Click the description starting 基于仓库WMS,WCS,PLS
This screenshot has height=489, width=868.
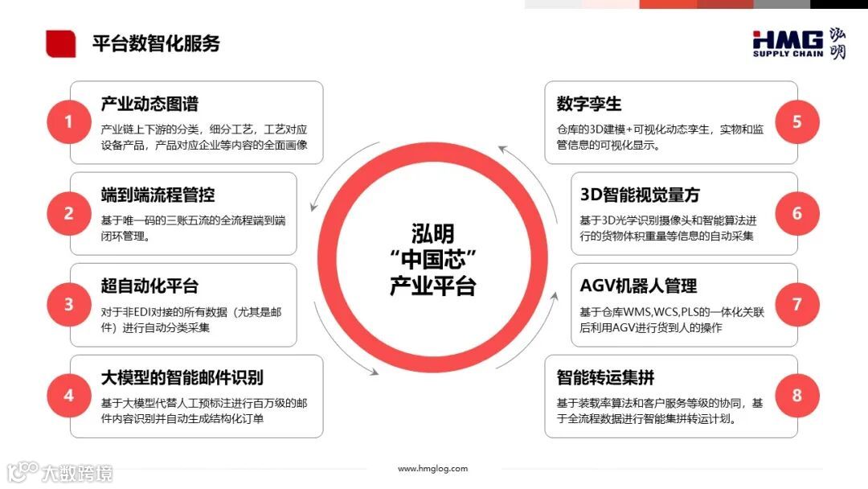click(672, 319)
